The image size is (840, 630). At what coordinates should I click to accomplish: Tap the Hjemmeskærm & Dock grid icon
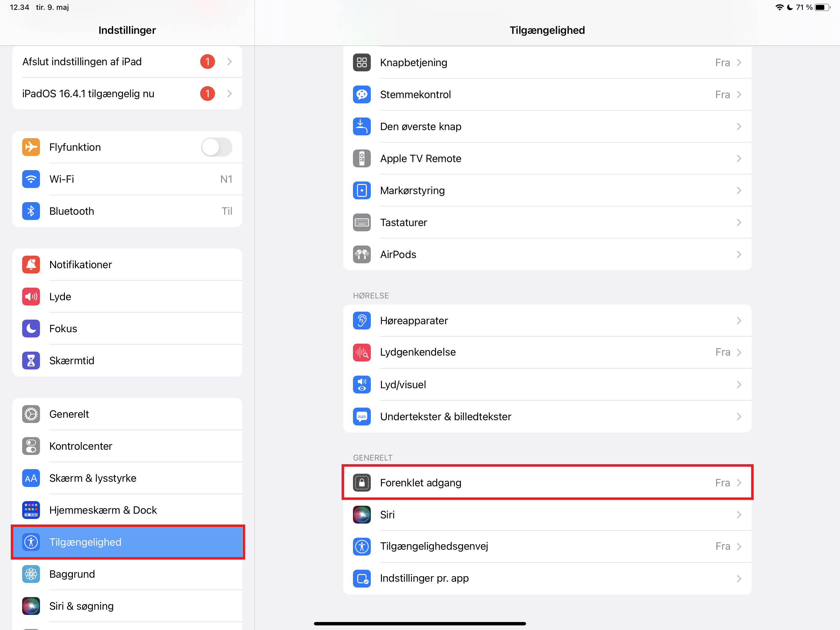click(x=31, y=510)
